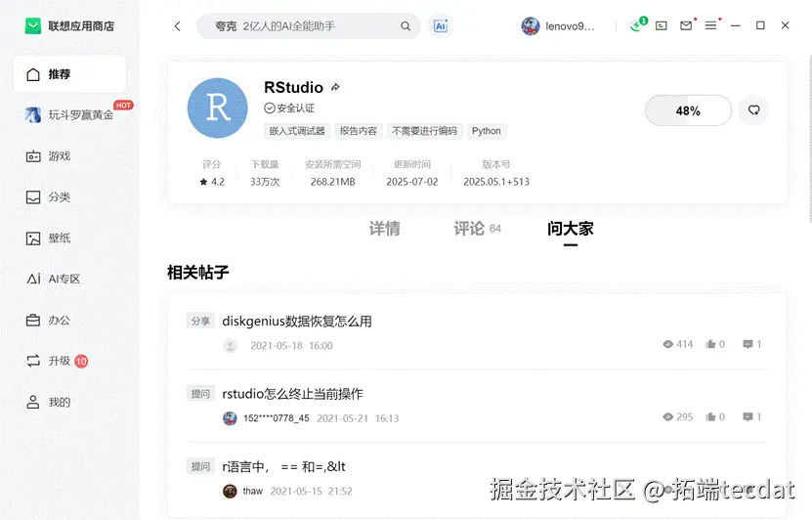Click the Lenovo App Store logo
The image size is (812, 520).
point(33,25)
